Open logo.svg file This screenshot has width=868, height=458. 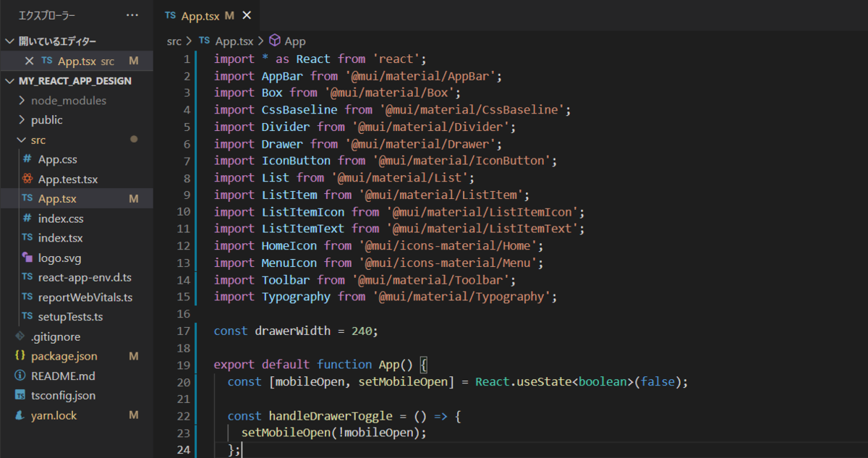click(60, 258)
